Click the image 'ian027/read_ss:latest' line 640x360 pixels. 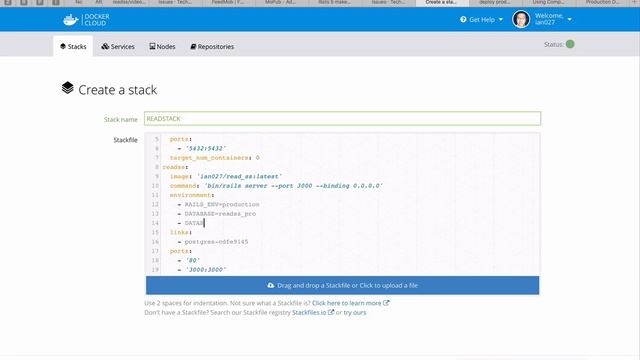(226, 176)
